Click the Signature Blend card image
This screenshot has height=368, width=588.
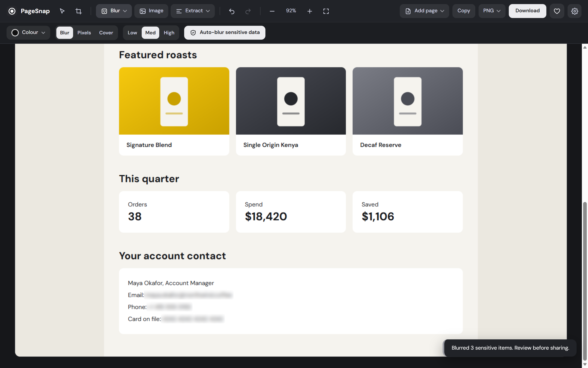(174, 101)
